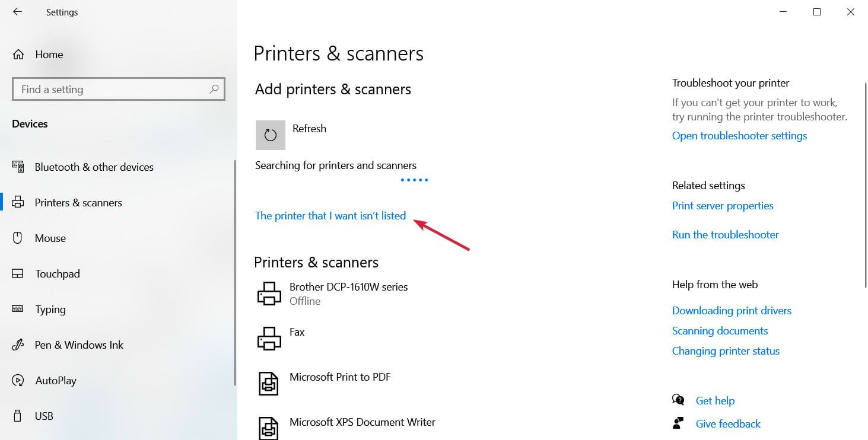Open Home via the house icon
The height and width of the screenshot is (440, 868).
18,55
